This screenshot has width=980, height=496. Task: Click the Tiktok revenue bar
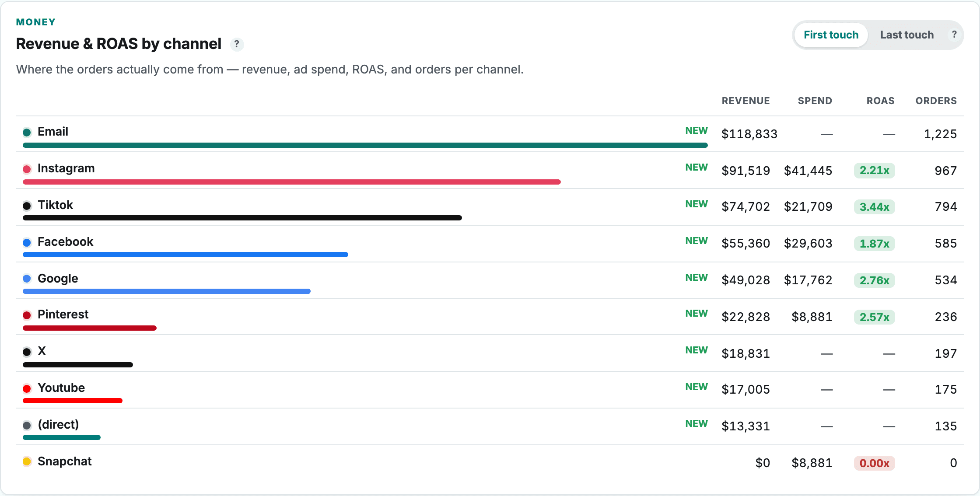[x=242, y=218]
